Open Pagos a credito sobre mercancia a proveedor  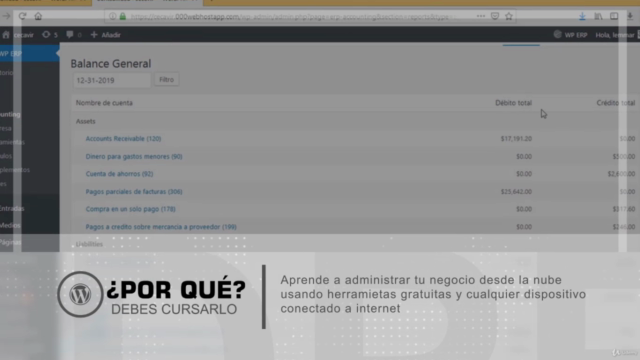tap(161, 227)
